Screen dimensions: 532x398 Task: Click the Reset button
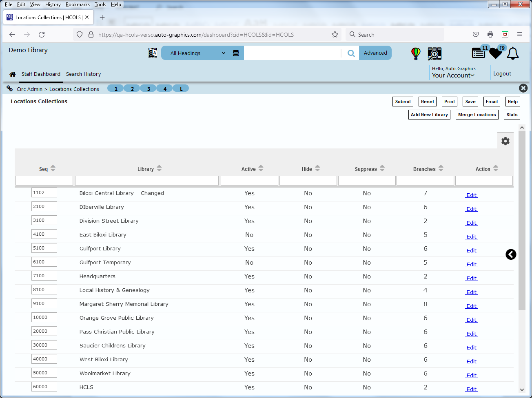pyautogui.click(x=428, y=102)
